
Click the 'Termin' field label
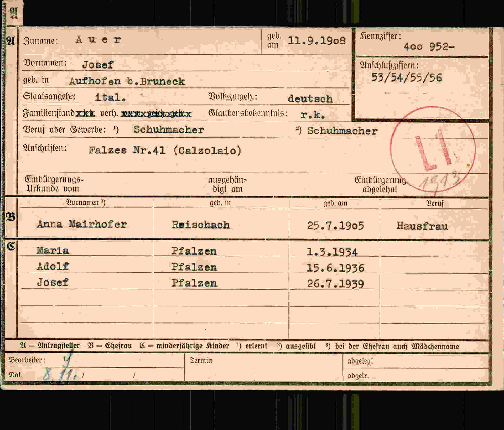201,360
